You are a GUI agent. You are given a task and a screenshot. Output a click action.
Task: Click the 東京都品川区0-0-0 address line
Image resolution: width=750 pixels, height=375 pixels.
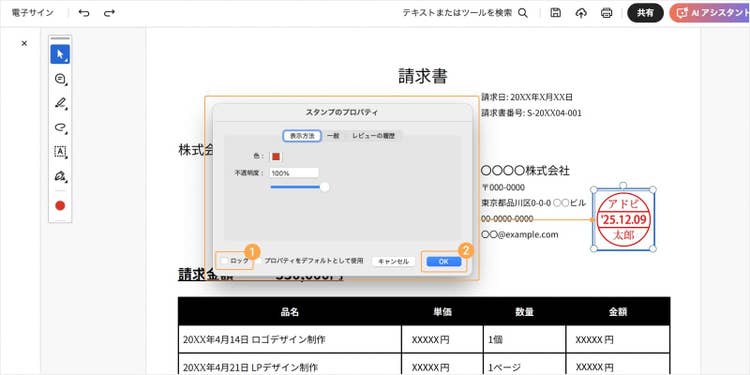click(533, 203)
